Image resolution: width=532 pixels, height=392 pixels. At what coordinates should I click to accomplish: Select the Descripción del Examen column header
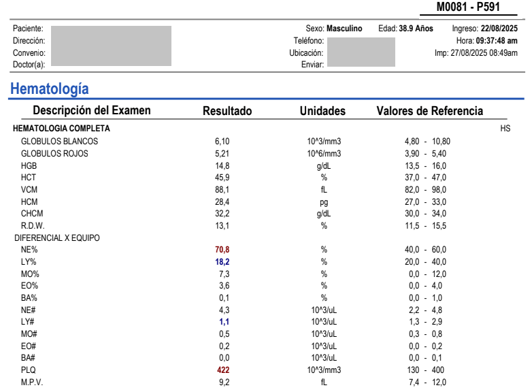tap(92, 111)
